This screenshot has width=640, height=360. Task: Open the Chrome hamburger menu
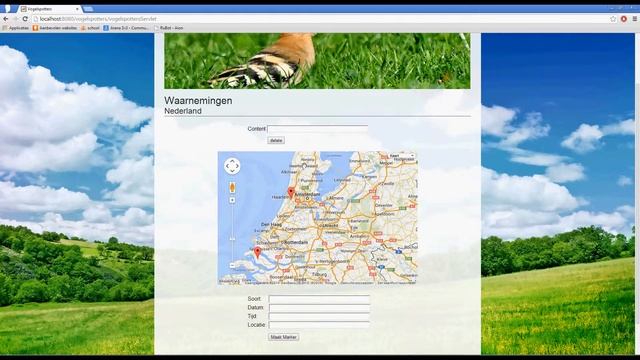click(x=635, y=19)
